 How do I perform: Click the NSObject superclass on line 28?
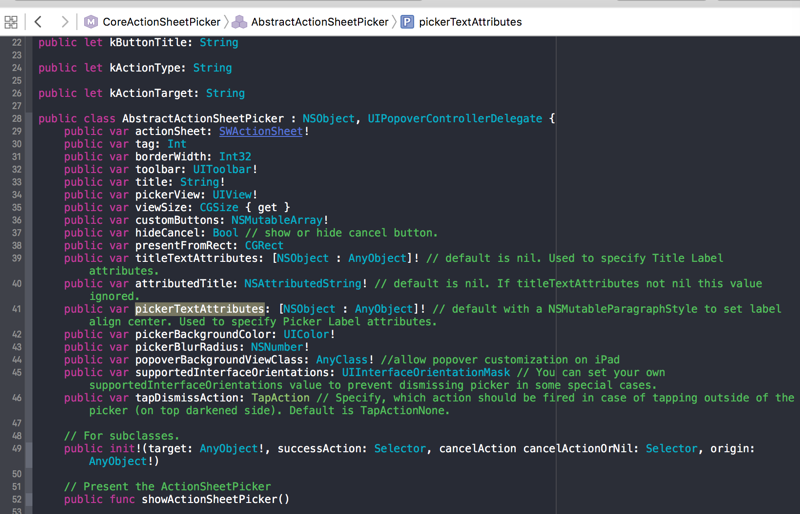[x=329, y=118]
